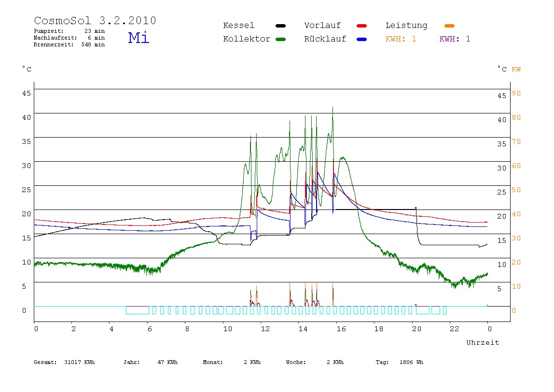The image size is (554, 392).
Task: Click the '16' hour tick label
Action: tap(341, 329)
